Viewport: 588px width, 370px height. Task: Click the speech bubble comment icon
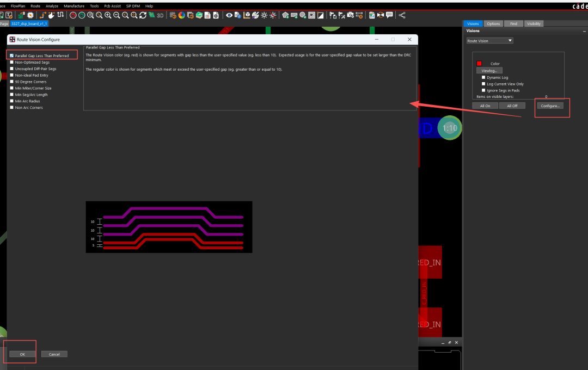tap(389, 15)
